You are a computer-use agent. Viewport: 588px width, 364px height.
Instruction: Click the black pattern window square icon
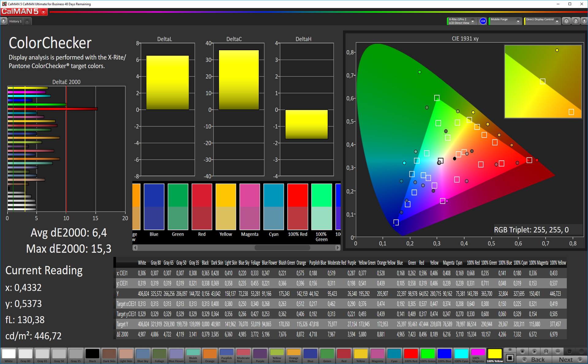coord(510,358)
